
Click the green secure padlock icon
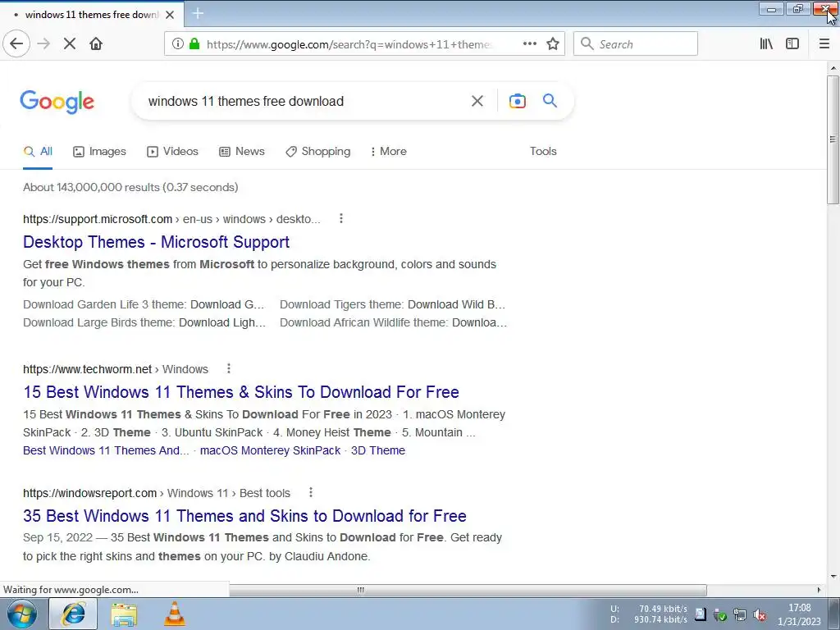[x=194, y=44]
